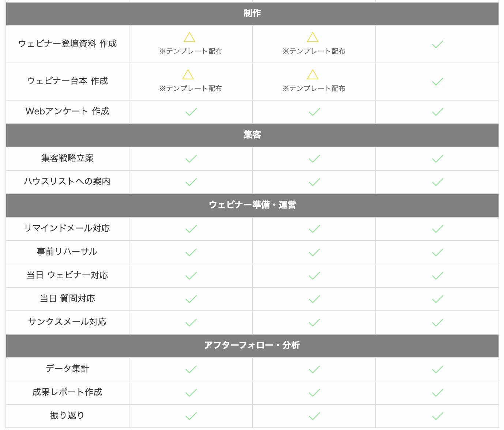Click last-column checkmark in 振り返り row
Screen dimensions: 504x430
point(437,416)
